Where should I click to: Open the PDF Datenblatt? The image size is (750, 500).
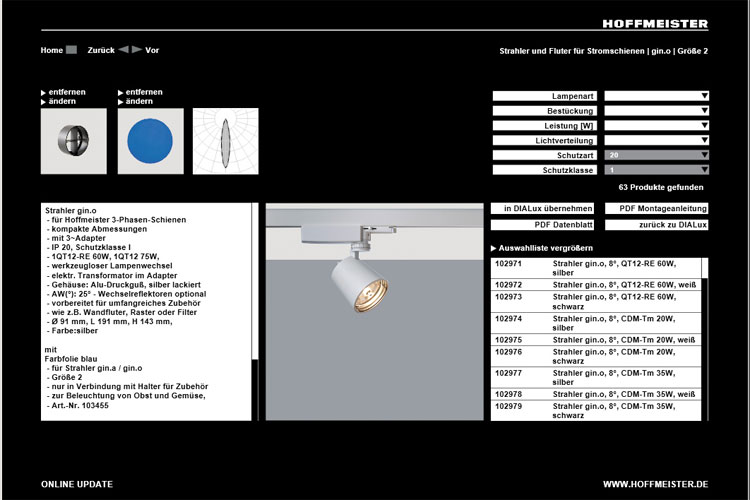542,225
